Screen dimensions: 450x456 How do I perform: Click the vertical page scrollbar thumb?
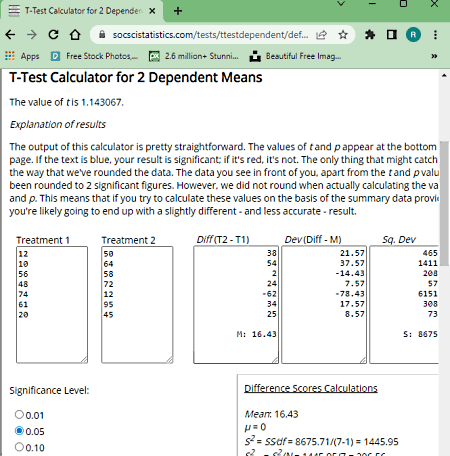(x=444, y=203)
